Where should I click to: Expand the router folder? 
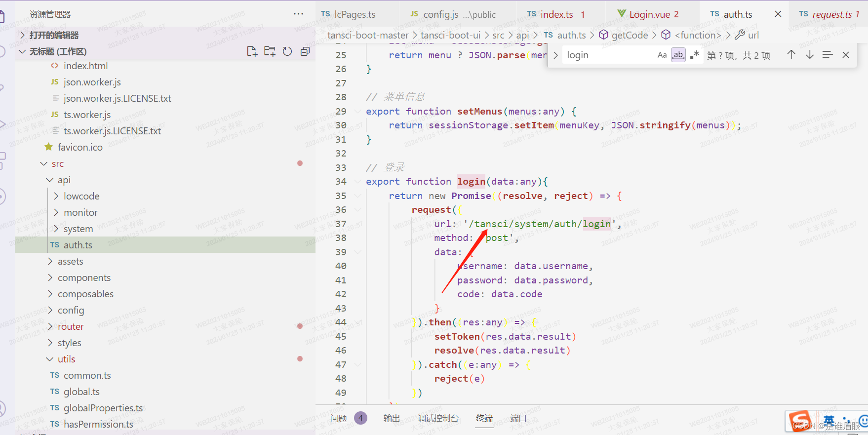(x=71, y=326)
